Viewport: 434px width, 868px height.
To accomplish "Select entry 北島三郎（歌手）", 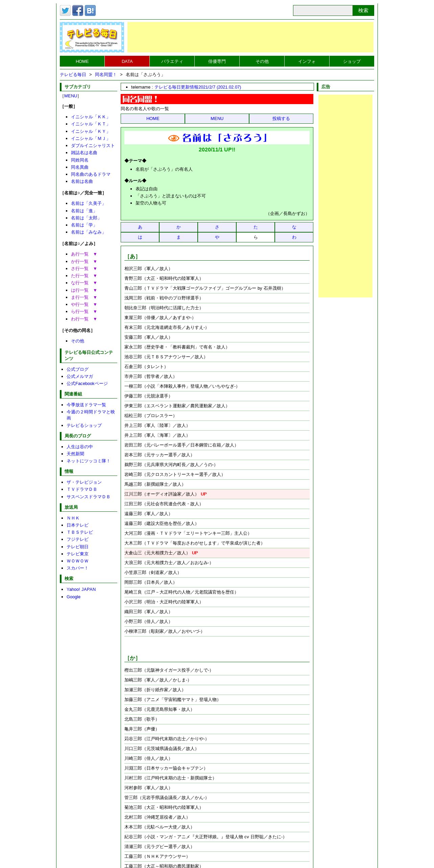I will (x=217, y=719).
